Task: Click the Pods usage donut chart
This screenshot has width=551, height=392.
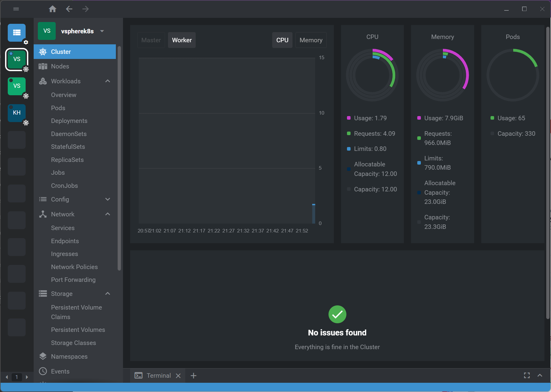Action: click(x=513, y=75)
